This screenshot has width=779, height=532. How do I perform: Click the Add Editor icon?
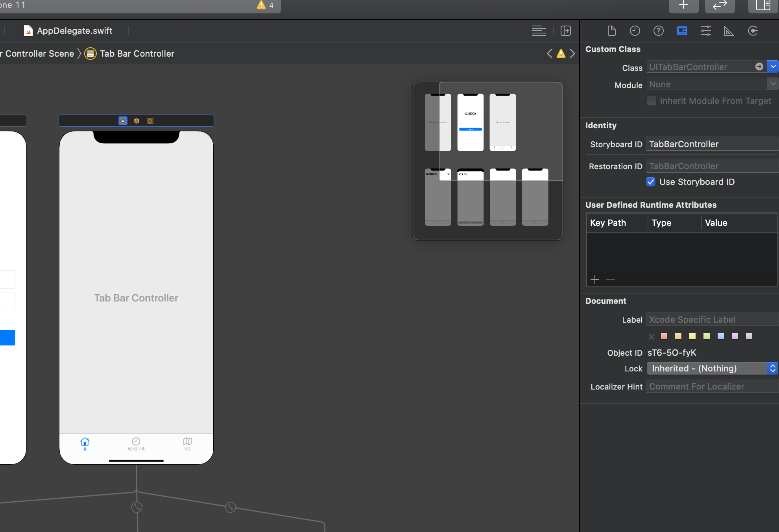(565, 31)
